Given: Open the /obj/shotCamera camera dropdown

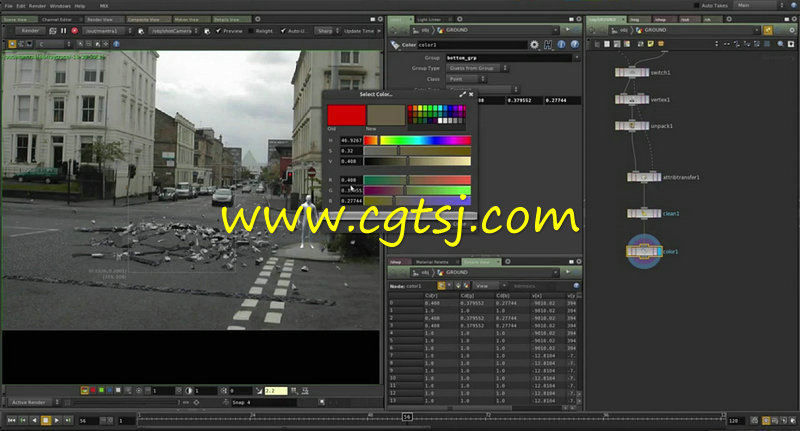Looking at the screenshot, I should click(x=174, y=31).
